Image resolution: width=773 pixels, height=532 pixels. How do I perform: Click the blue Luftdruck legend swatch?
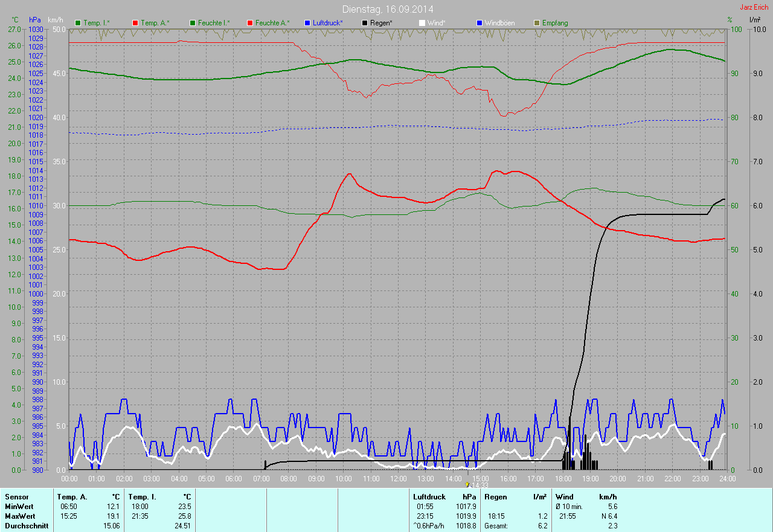pos(307,23)
